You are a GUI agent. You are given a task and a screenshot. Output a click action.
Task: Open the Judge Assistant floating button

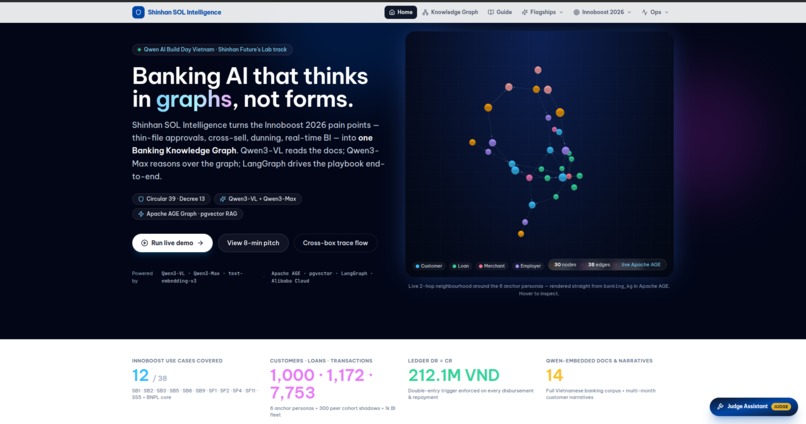[x=754, y=407]
